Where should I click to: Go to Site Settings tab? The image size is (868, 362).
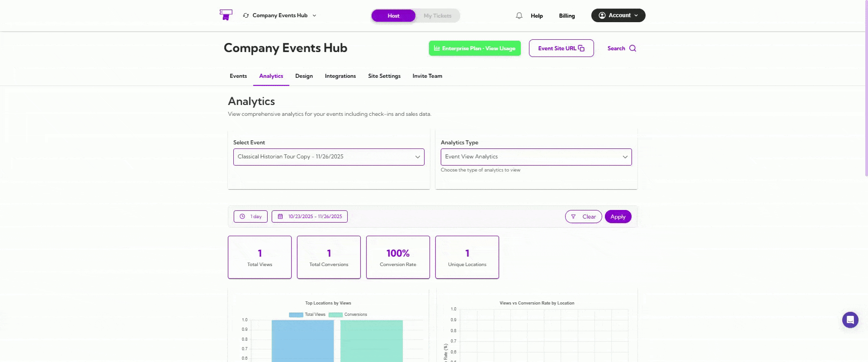(x=384, y=76)
